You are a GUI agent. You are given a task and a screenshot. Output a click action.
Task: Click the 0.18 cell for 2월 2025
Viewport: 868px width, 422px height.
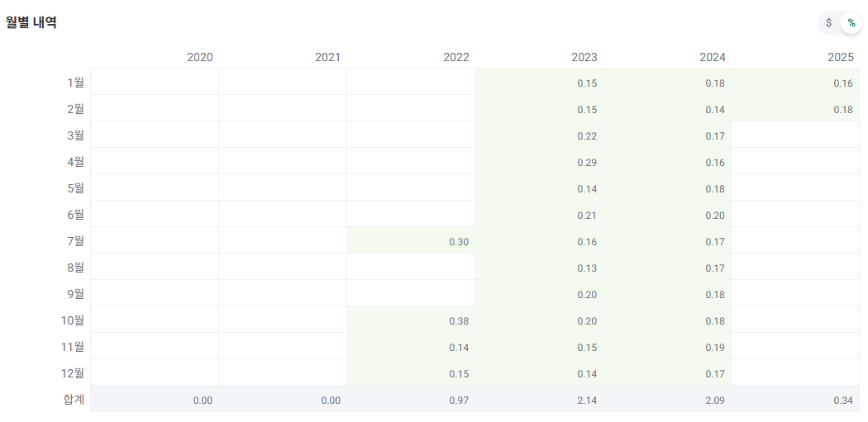click(x=795, y=110)
